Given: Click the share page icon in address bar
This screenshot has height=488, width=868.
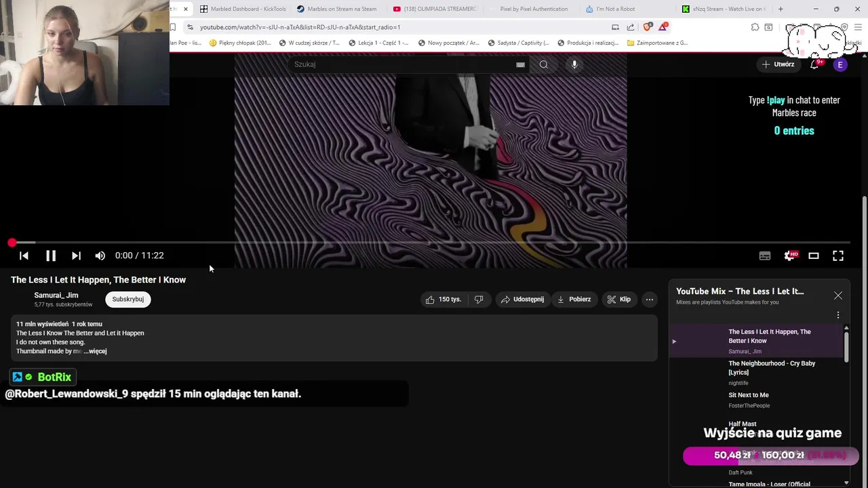Looking at the screenshot, I should [x=631, y=27].
